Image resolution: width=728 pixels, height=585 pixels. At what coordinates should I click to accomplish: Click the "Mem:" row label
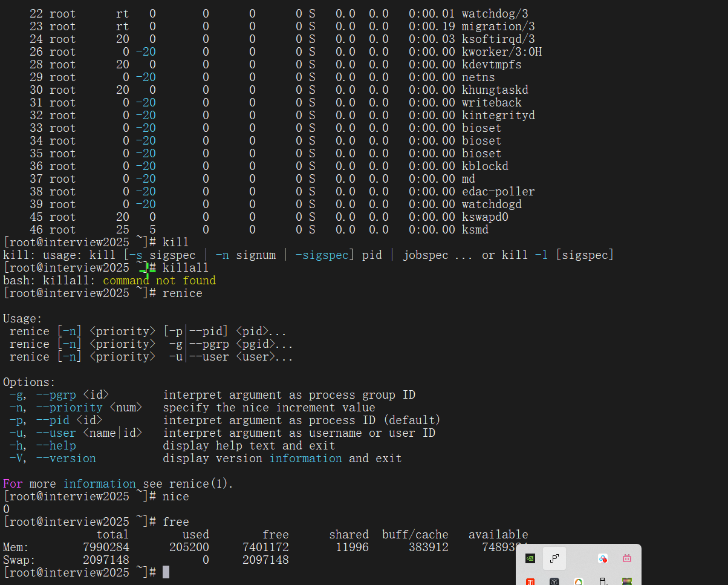pos(16,547)
